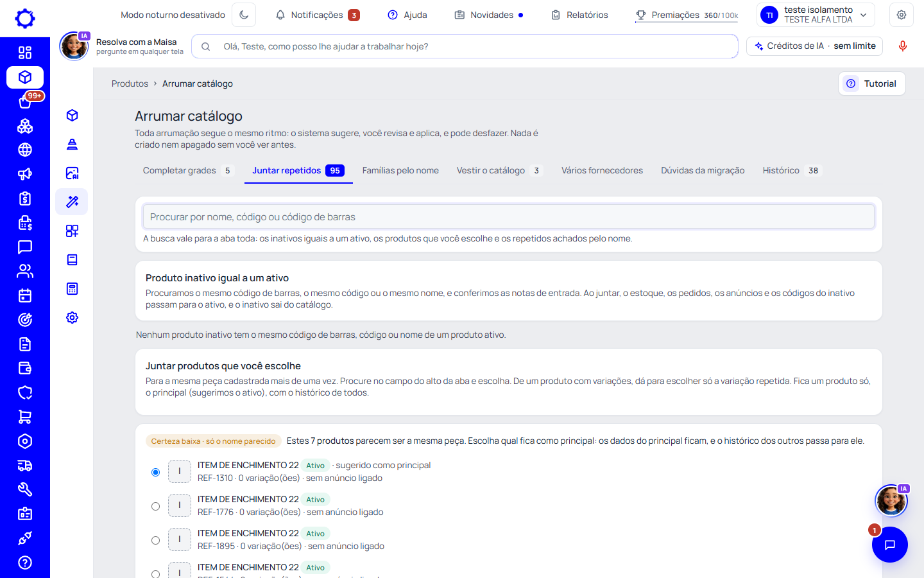Toggle the dark mode moon icon
This screenshot has width=924, height=578.
click(x=244, y=15)
